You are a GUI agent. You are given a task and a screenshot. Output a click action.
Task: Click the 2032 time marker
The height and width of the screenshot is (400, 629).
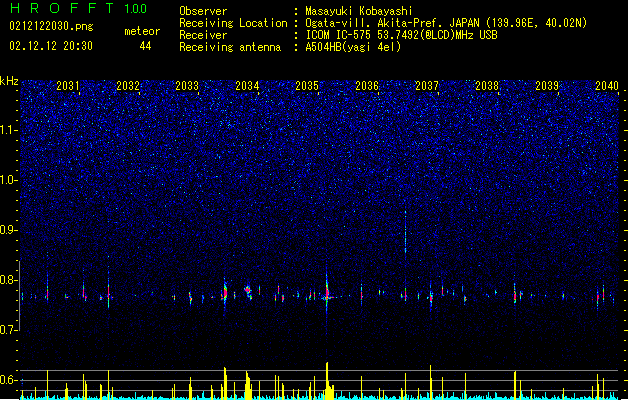pos(128,86)
